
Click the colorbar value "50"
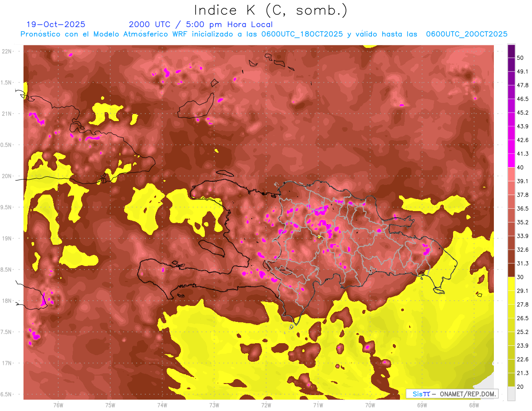pos(520,58)
